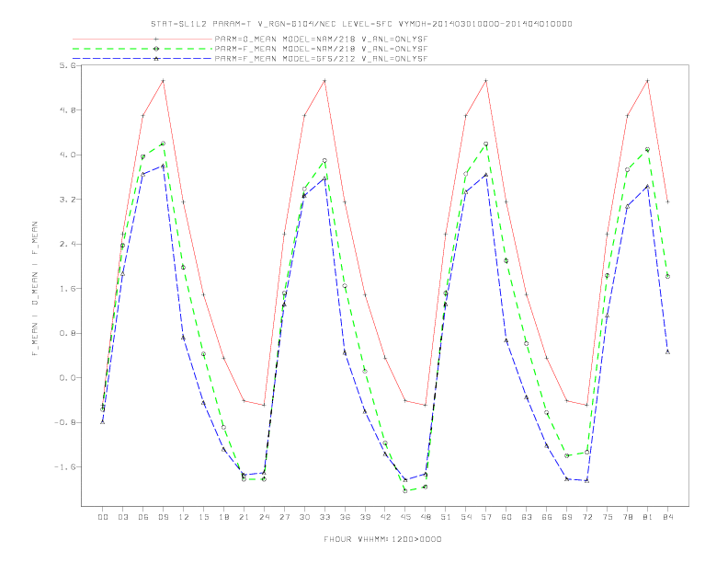The width and height of the screenshot is (728, 563).
Task: Select the blue F_MEAN GFS/212 legend label
Action: tap(321, 59)
